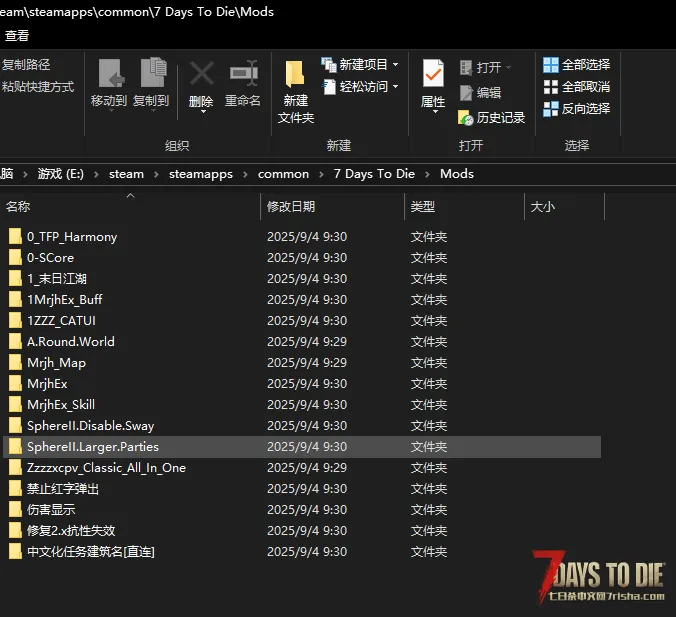Select the Mrjh_Map folder icon
Image resolution: width=676 pixels, height=617 pixels.
(15, 363)
